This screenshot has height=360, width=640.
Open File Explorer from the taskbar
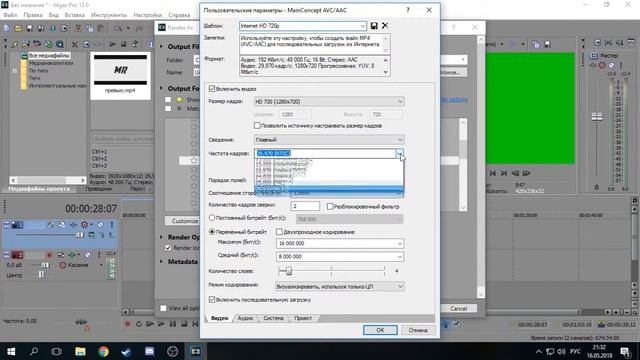point(80,351)
